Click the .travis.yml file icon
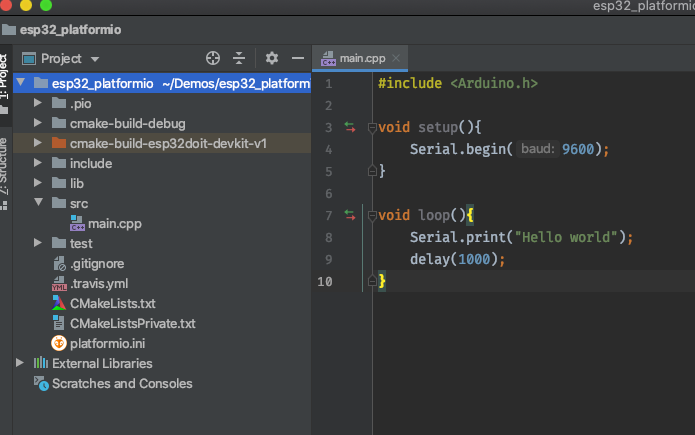Image resolution: width=695 pixels, height=435 pixels. coord(58,283)
